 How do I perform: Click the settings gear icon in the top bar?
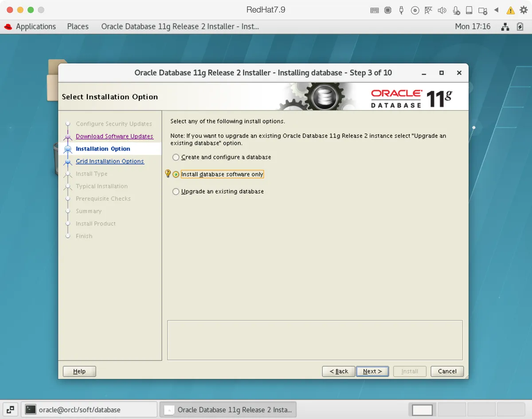pos(524,10)
